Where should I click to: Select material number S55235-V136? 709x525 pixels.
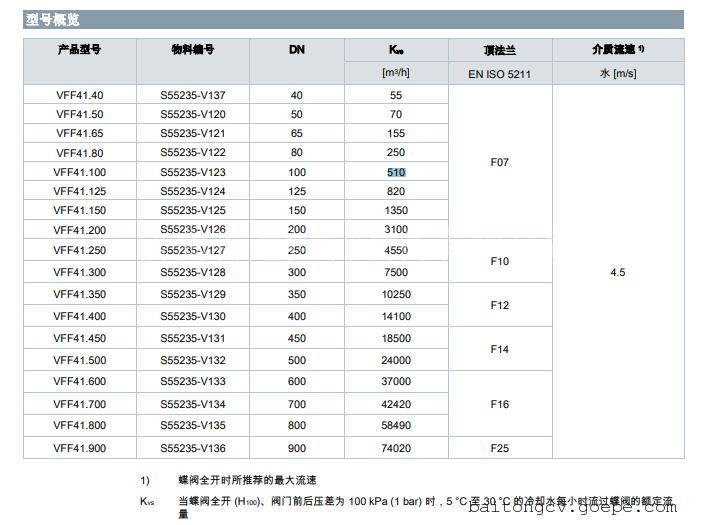[x=193, y=448]
